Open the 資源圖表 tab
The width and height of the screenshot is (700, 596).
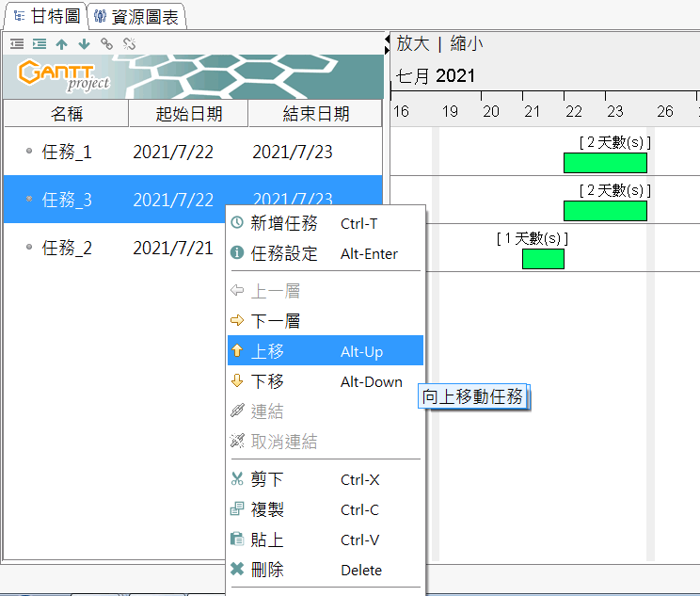[x=137, y=16]
